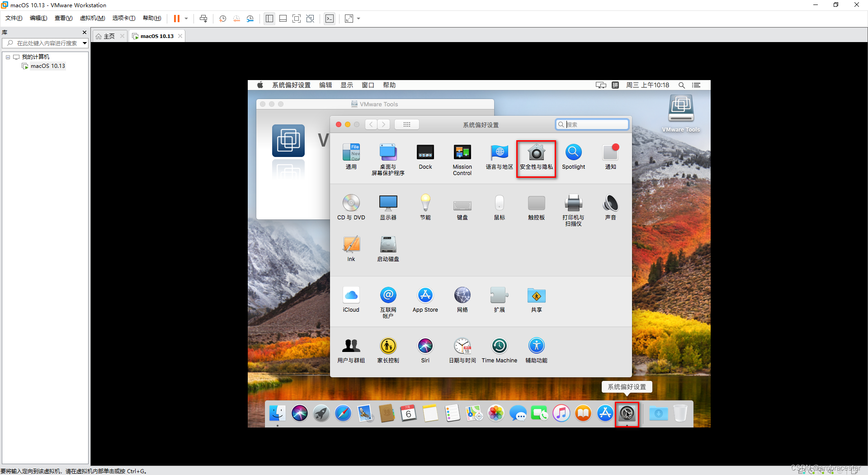The image size is (868, 475).
Task: Open 语言与地区 preferences
Action: tap(500, 157)
